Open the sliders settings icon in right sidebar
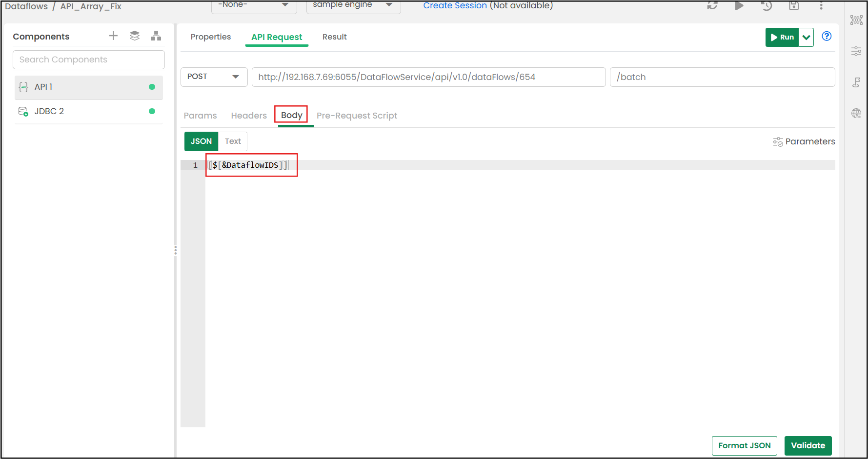 pyautogui.click(x=856, y=51)
